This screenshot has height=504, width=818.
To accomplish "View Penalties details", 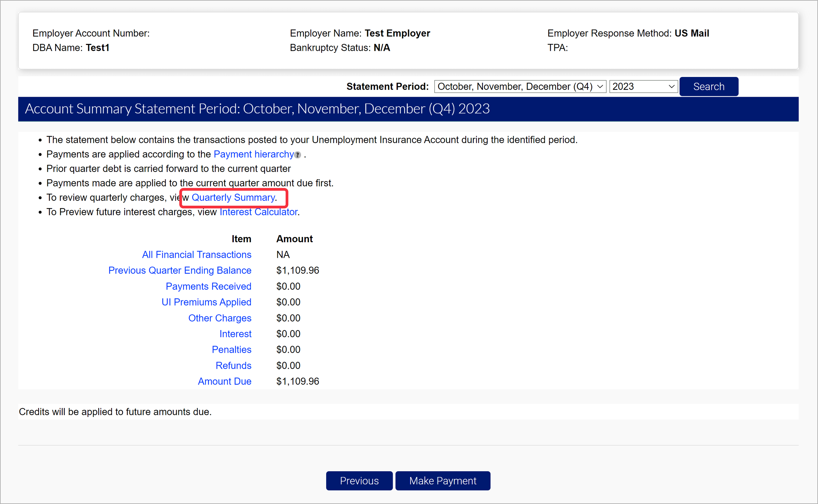I will tap(231, 349).
